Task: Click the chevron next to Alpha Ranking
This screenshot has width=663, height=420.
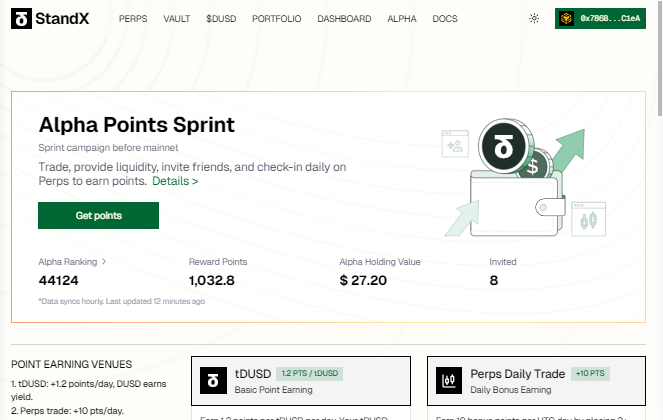Action: click(104, 262)
